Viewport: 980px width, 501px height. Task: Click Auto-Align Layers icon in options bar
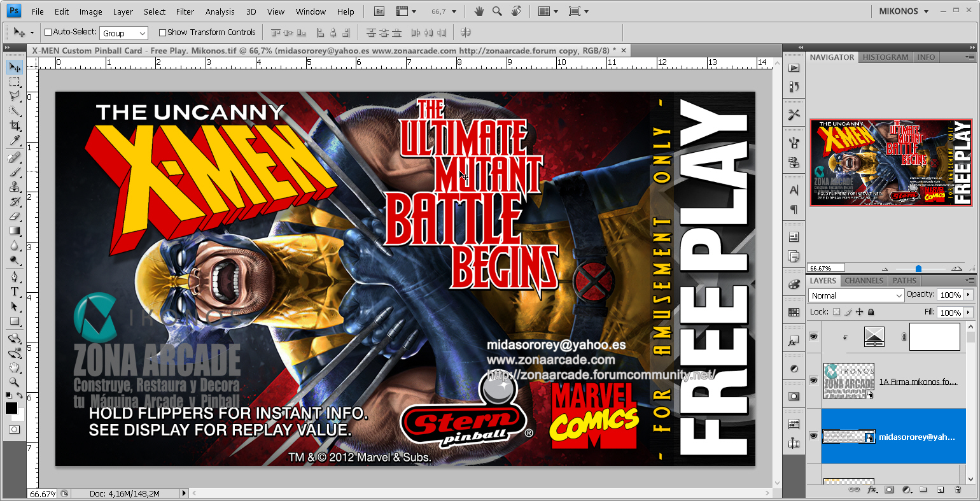[x=466, y=32]
